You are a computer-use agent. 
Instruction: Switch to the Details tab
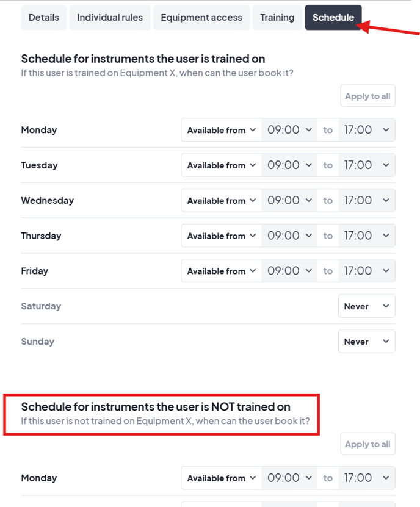click(x=43, y=18)
